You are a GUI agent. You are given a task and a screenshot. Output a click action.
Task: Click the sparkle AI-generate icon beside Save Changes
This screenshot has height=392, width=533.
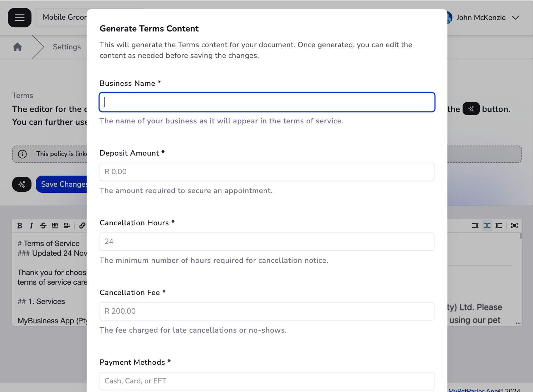click(21, 184)
